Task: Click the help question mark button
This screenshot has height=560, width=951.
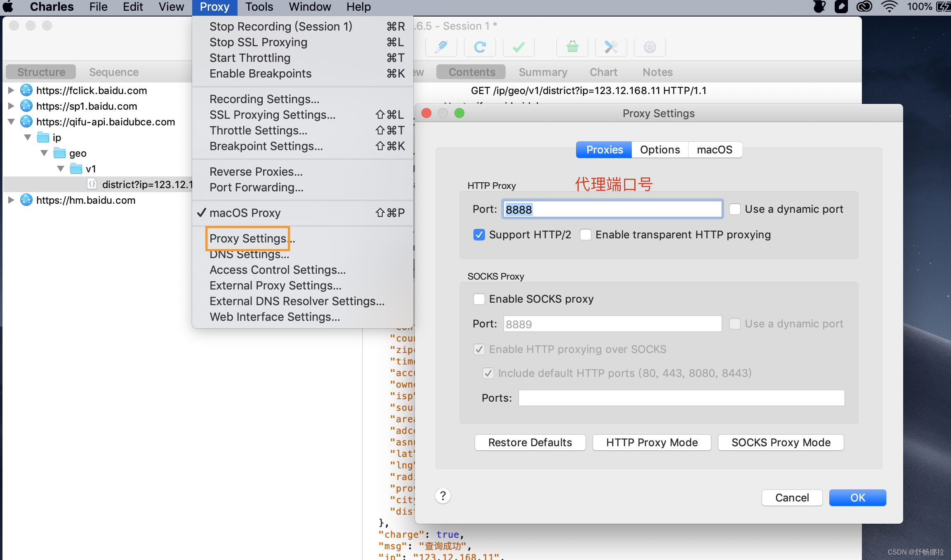Action: pyautogui.click(x=443, y=496)
